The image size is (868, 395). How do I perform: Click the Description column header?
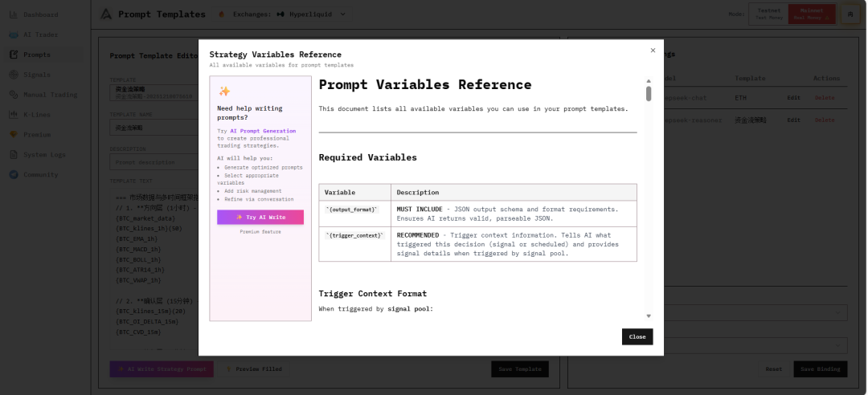click(x=514, y=193)
